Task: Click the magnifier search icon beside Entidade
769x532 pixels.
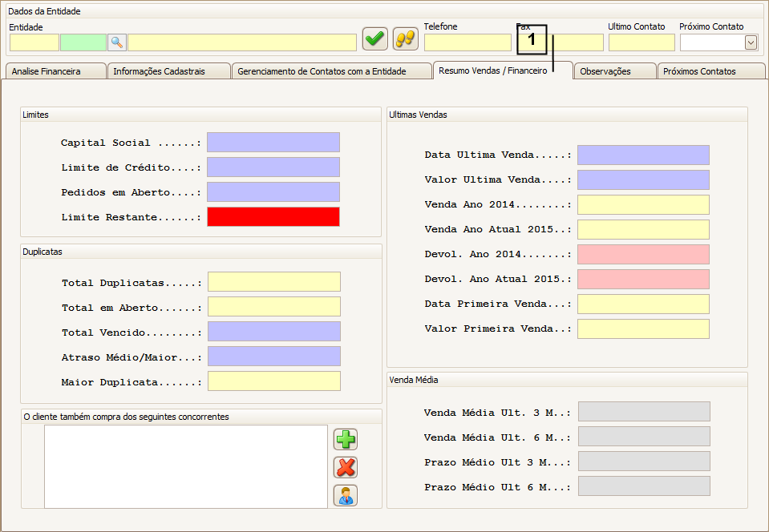Action: (117, 42)
